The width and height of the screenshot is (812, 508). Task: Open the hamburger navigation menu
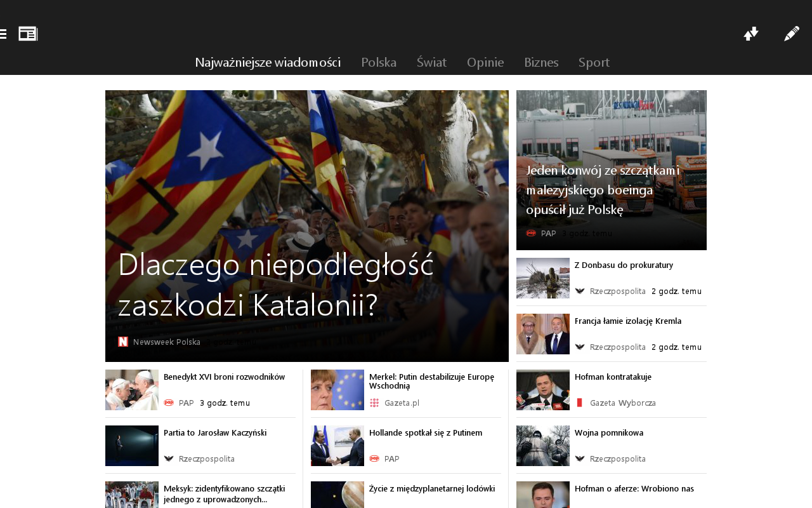4,33
